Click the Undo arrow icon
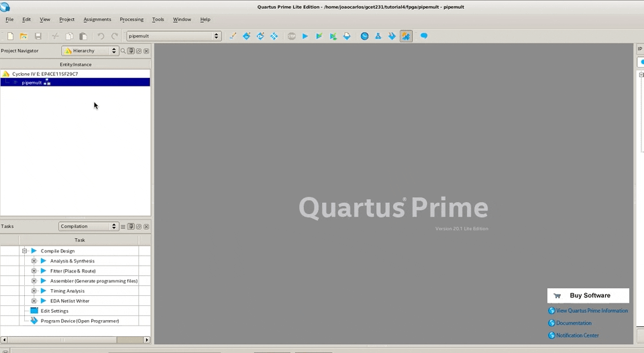The width and height of the screenshot is (644, 353). (x=101, y=36)
